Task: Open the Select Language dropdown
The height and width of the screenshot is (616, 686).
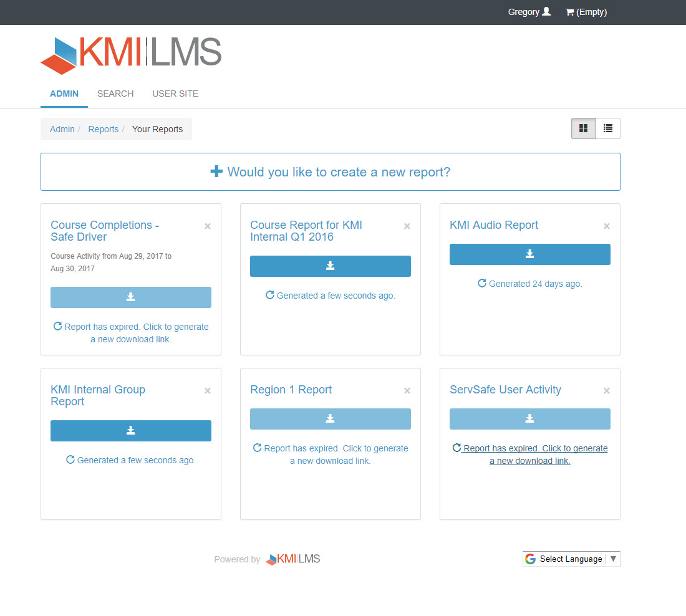Action: point(571,559)
